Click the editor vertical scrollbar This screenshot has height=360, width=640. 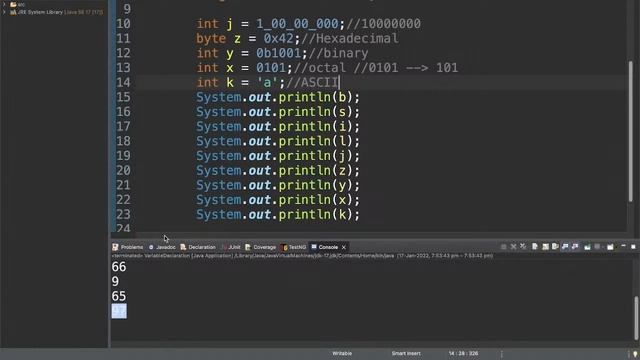point(631,131)
